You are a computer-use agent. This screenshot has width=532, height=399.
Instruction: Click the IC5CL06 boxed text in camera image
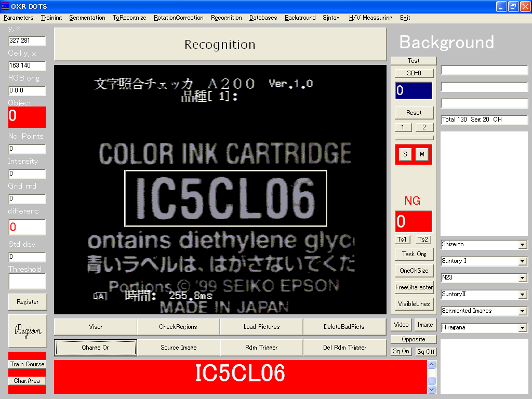(225, 198)
